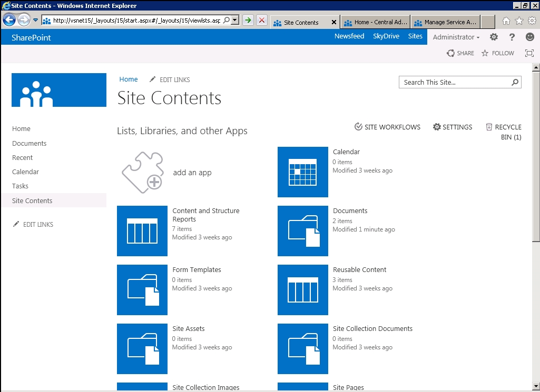Switch to Home - Central Ad... tab
This screenshot has height=392, width=540.
[376, 22]
